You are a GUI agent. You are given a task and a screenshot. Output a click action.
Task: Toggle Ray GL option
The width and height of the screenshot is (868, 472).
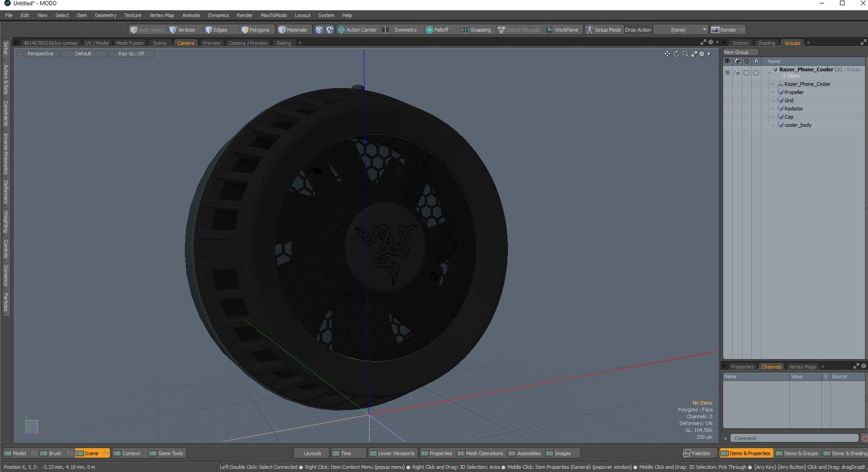pos(132,54)
